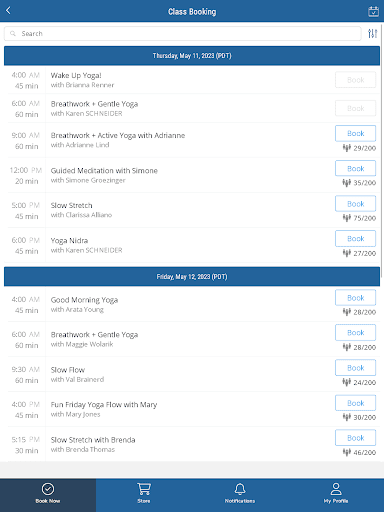The height and width of the screenshot is (512, 384).
Task: Book the Yoga Nidra class
Action: point(355,239)
